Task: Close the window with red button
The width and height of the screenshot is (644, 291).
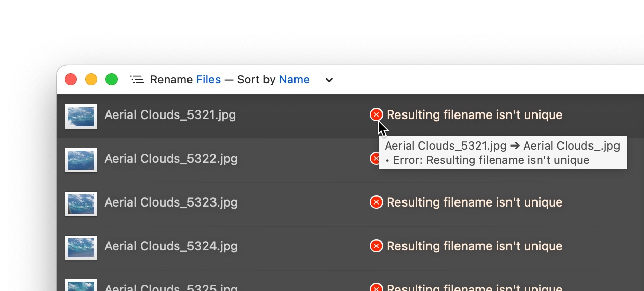Action: 71,79
